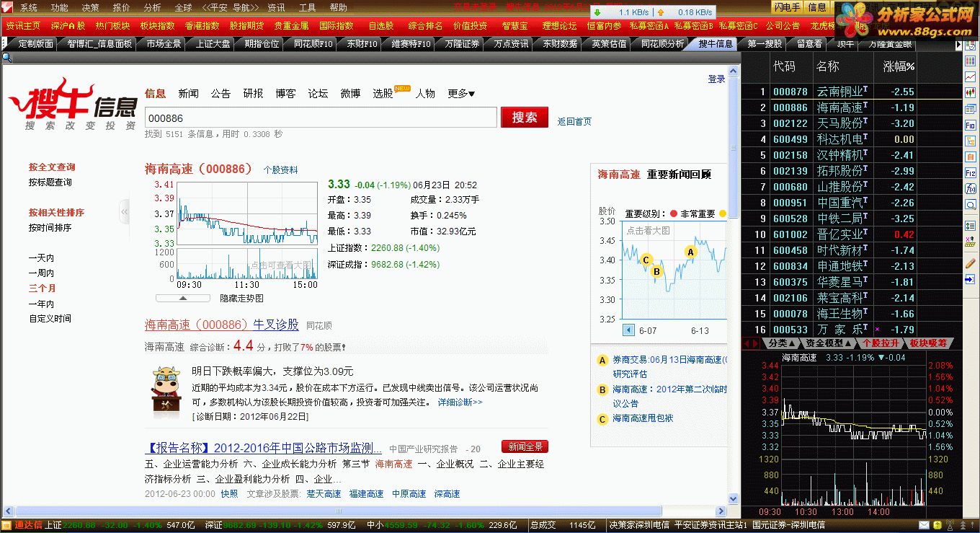Expand the 更多 dropdown in search navigation
Screen dimensions: 980x533
[x=461, y=94]
